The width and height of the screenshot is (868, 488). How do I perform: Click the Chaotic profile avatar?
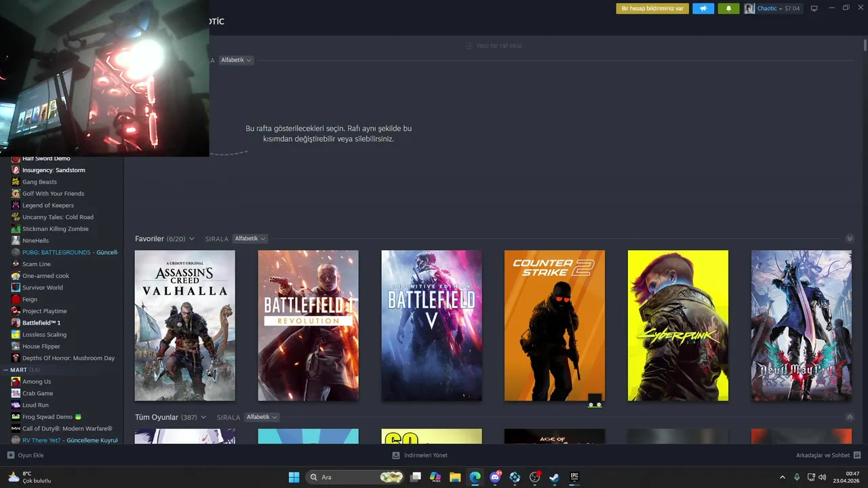[x=749, y=9]
